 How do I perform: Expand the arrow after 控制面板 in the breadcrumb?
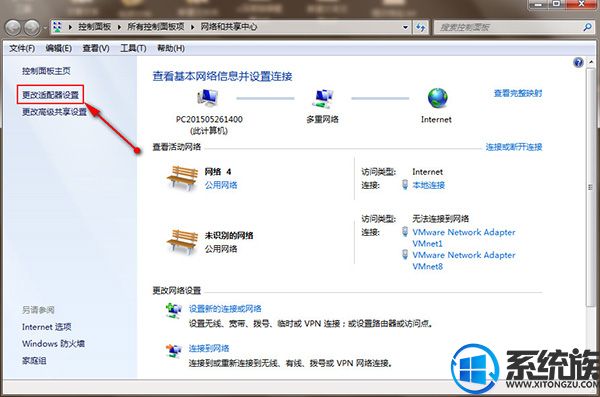click(119, 27)
